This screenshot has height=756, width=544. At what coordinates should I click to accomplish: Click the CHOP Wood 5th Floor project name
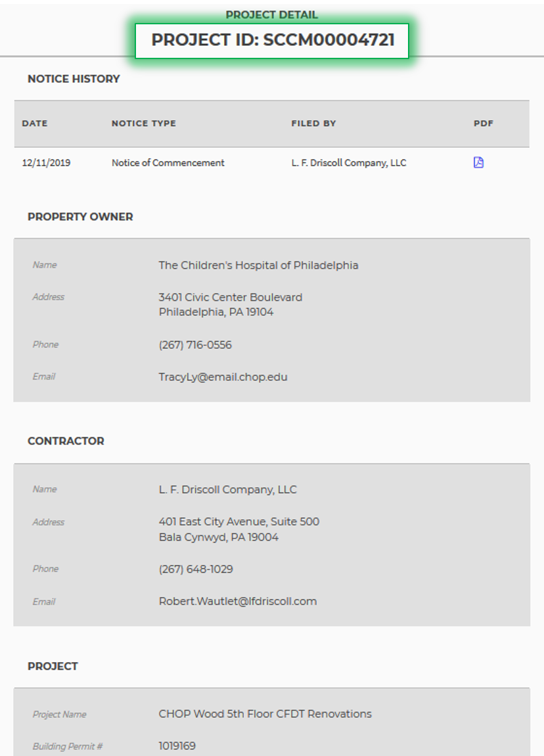pos(265,714)
